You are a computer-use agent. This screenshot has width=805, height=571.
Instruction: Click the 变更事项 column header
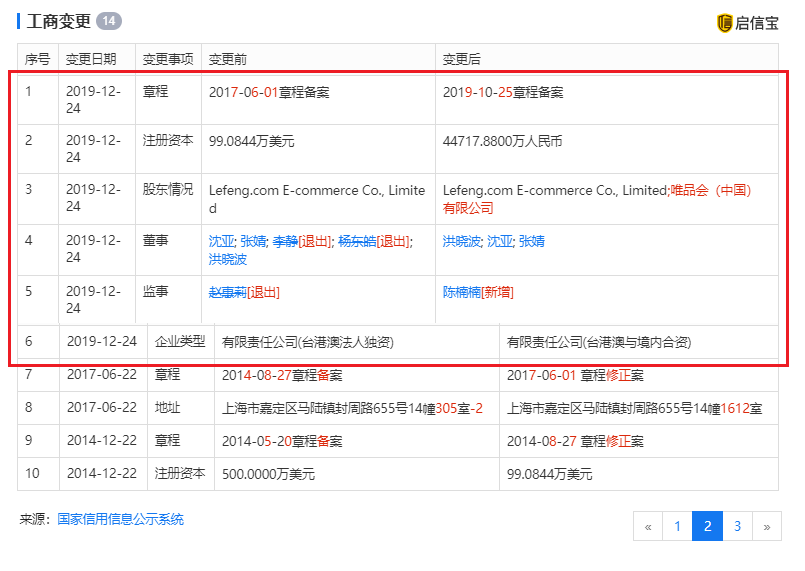[x=168, y=59]
